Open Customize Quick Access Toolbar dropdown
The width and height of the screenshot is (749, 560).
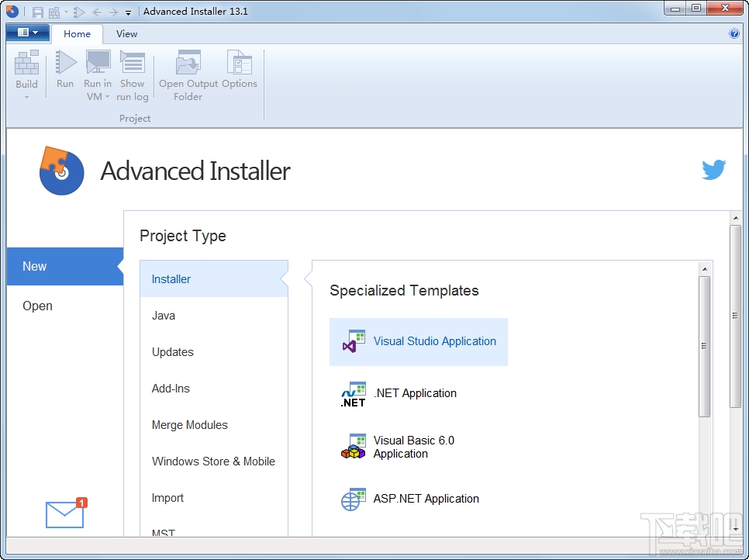128,12
